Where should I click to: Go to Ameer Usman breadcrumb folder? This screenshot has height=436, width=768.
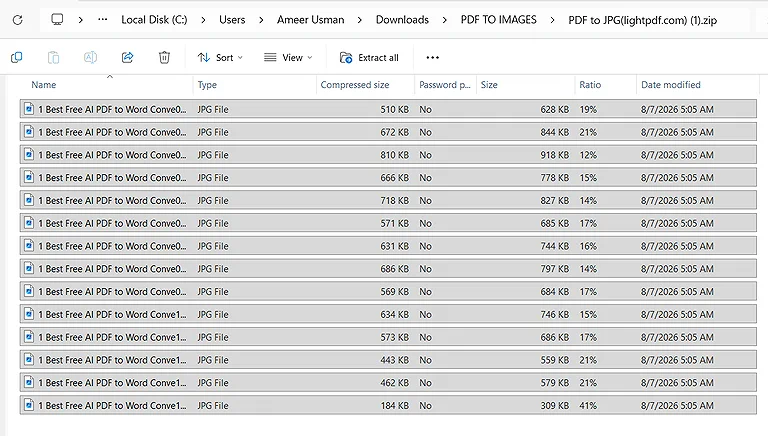pyautogui.click(x=311, y=20)
